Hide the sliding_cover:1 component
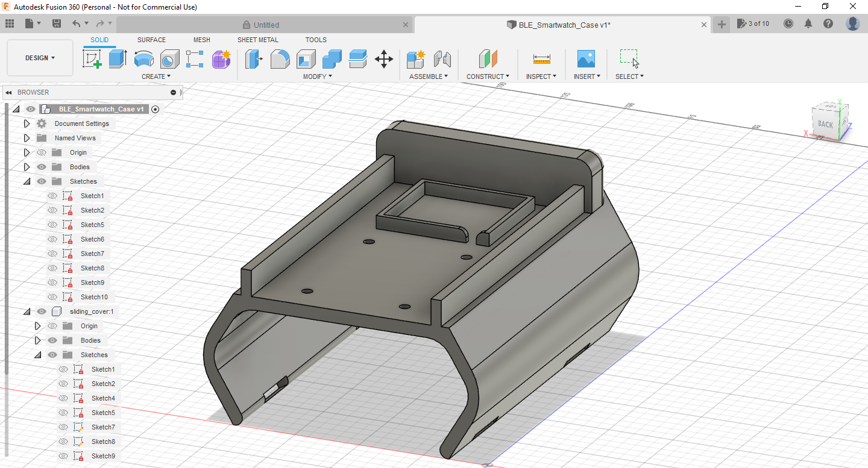The height and width of the screenshot is (468, 868). [42, 311]
